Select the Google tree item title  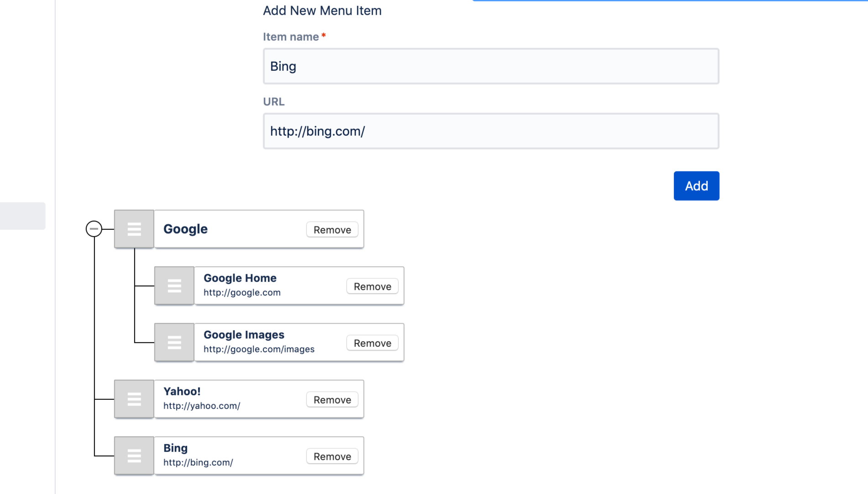(x=185, y=229)
